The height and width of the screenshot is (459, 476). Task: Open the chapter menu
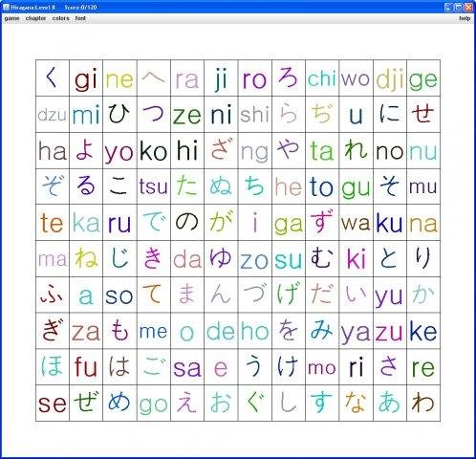(x=35, y=18)
